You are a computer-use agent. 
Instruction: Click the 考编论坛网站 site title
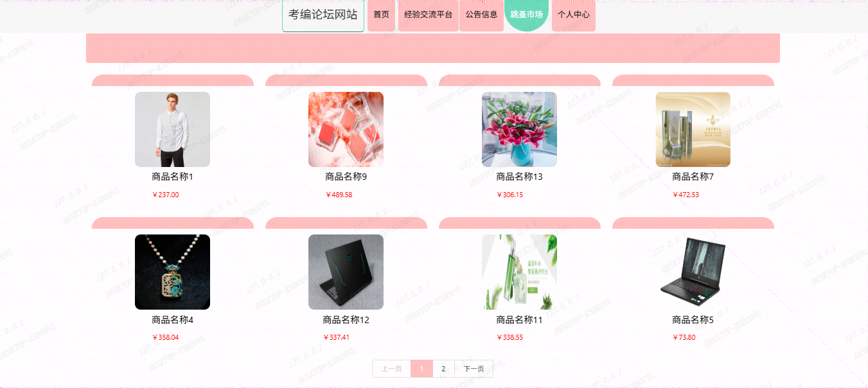click(323, 15)
